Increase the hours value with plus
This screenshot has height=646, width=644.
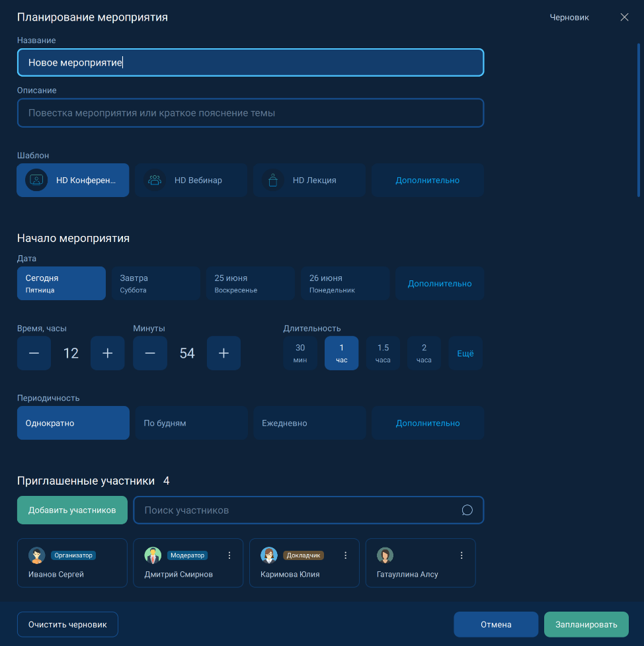pyautogui.click(x=108, y=353)
